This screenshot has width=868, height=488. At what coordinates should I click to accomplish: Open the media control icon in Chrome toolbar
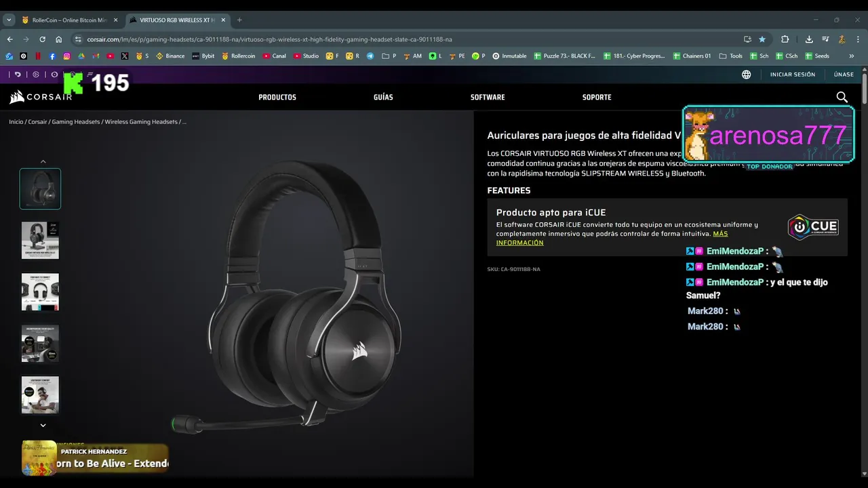tap(825, 39)
